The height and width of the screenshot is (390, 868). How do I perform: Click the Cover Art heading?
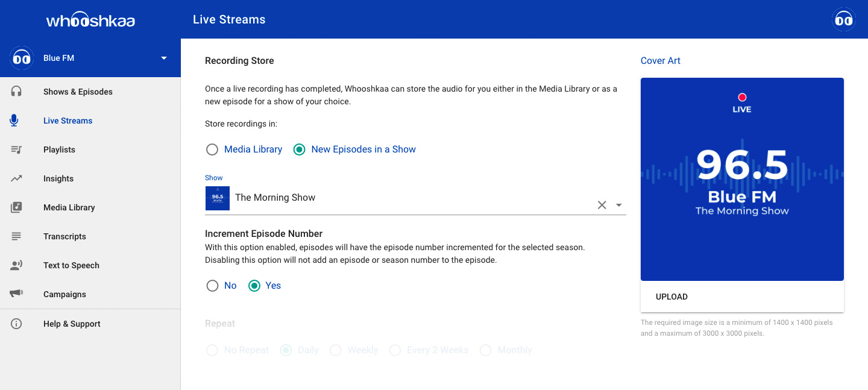[x=661, y=61]
